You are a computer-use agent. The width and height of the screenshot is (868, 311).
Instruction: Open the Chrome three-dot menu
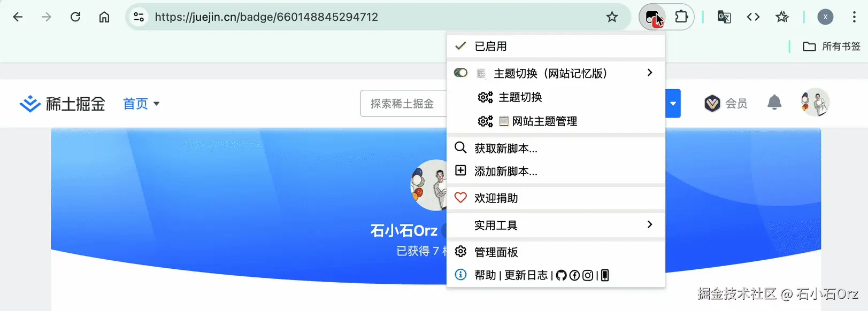pyautogui.click(x=854, y=17)
